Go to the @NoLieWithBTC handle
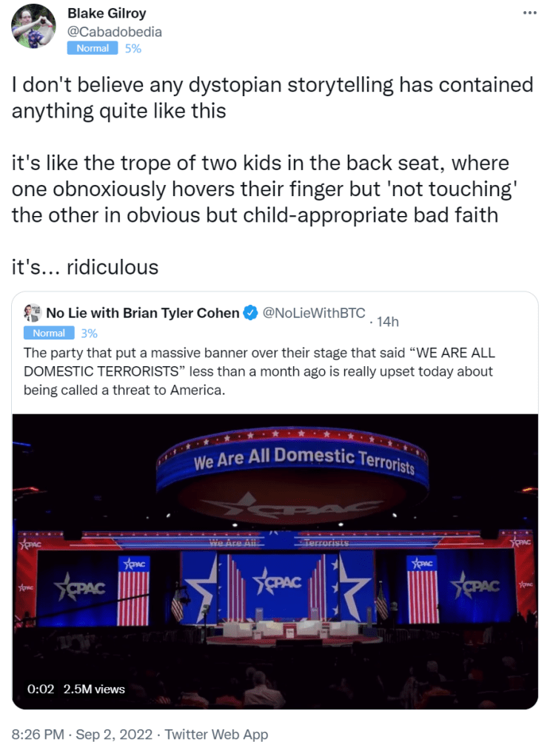 coord(314,313)
